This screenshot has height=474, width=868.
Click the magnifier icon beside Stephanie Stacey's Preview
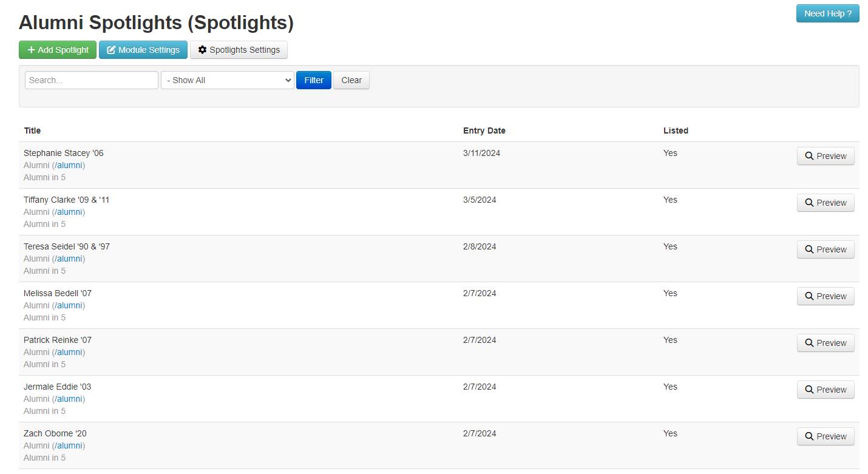809,156
